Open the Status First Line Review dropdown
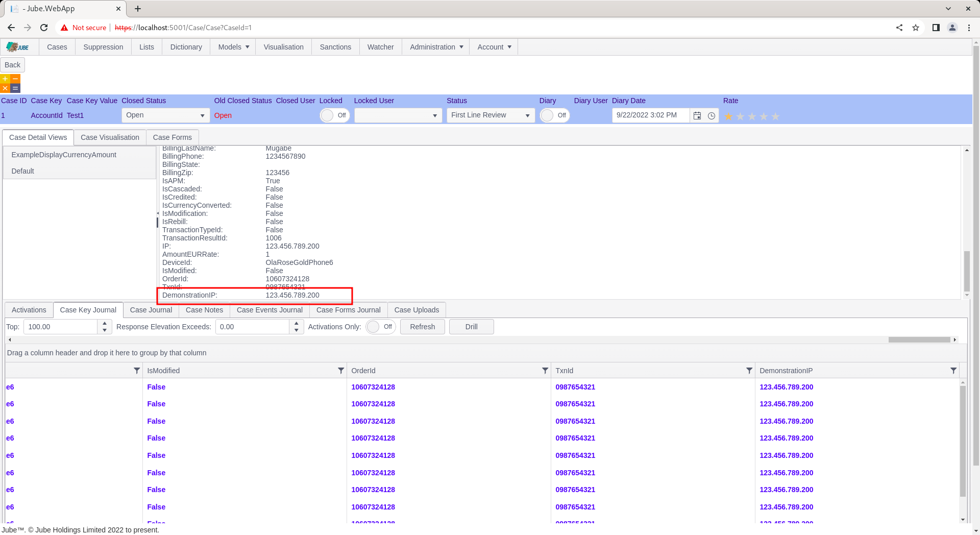This screenshot has width=980, height=535. coord(491,115)
